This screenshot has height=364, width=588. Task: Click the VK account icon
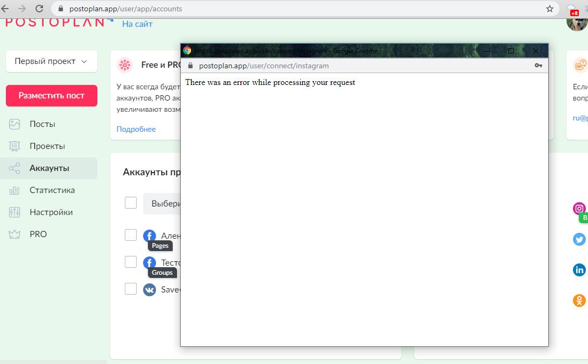pos(150,289)
